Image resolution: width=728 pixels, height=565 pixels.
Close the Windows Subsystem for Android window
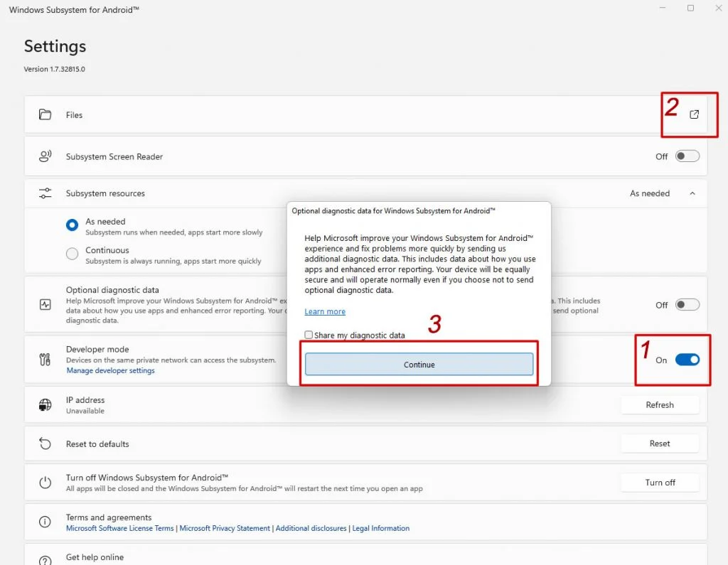pyautogui.click(x=718, y=8)
